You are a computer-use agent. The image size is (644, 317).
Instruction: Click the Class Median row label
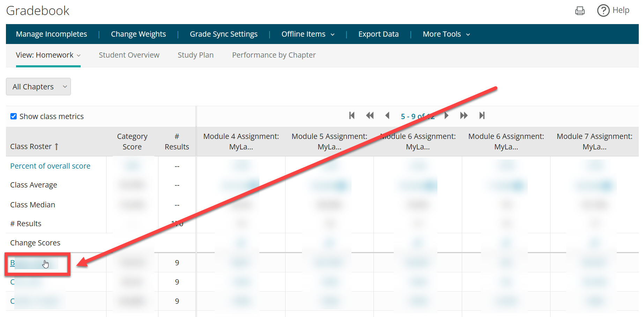33,205
